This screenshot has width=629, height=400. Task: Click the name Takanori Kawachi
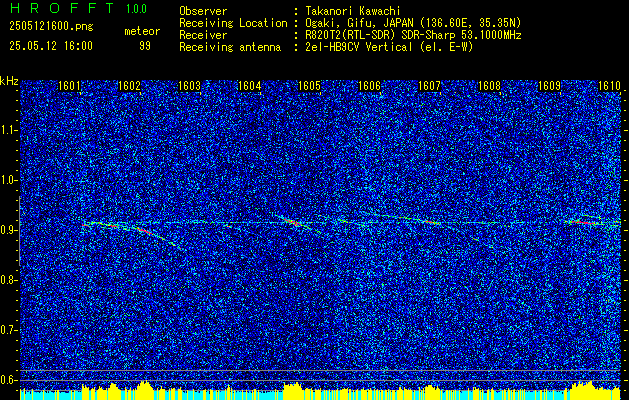(x=352, y=11)
